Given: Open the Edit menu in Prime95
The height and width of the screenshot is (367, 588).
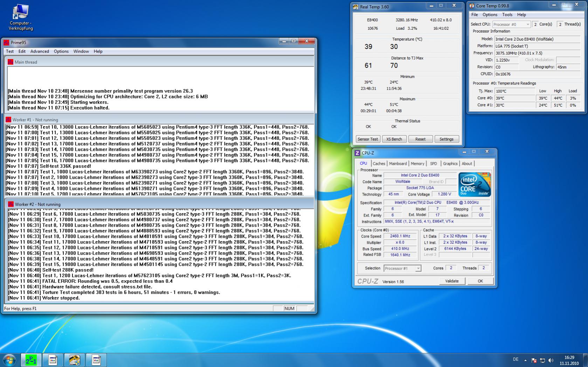Looking at the screenshot, I should click(x=22, y=51).
